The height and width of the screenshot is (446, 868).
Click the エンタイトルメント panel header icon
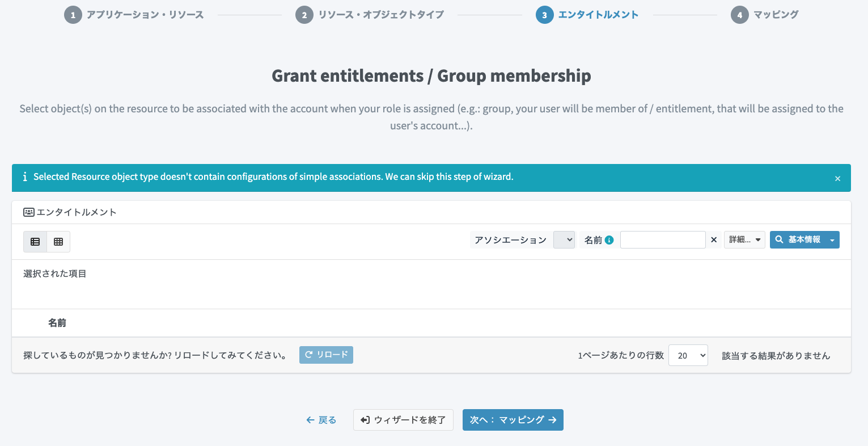pos(28,212)
